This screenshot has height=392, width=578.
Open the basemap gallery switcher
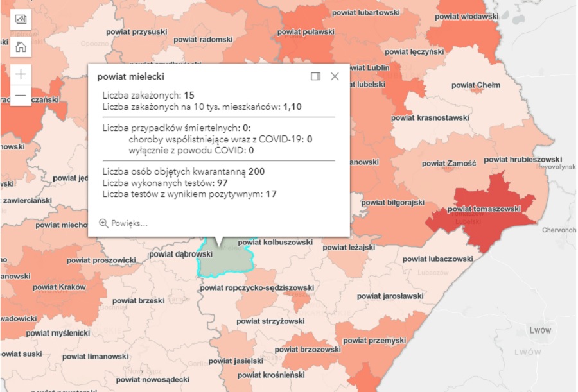point(21,19)
